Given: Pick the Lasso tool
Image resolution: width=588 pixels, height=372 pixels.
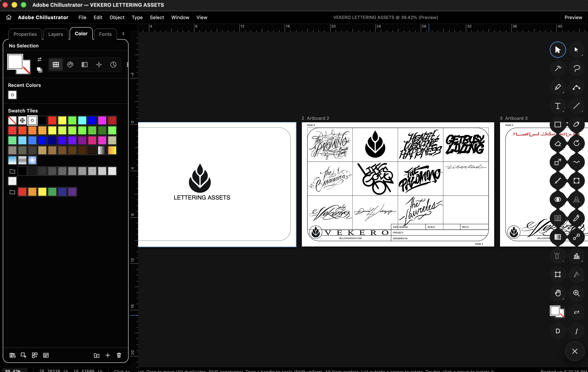Looking at the screenshot, I should pos(576,68).
